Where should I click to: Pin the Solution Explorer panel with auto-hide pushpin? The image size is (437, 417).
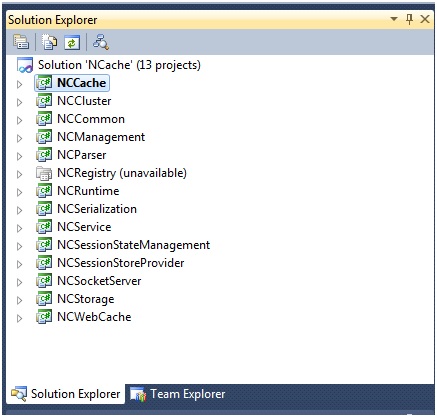point(410,19)
